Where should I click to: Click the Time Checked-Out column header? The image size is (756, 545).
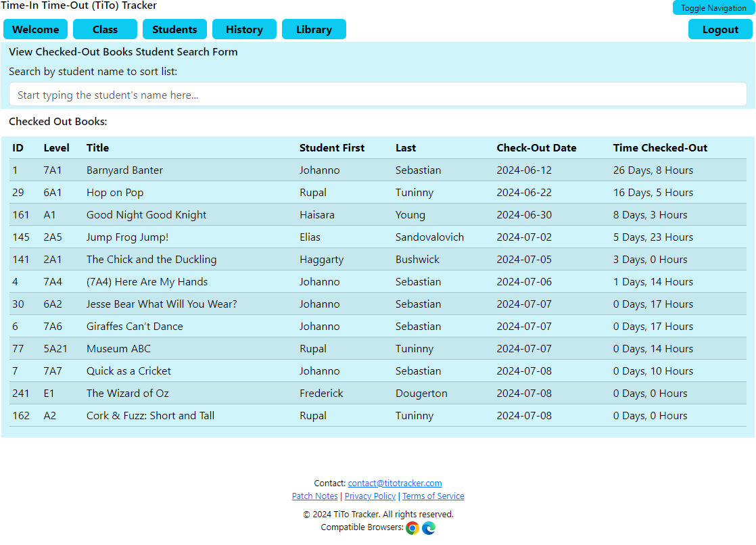point(660,148)
